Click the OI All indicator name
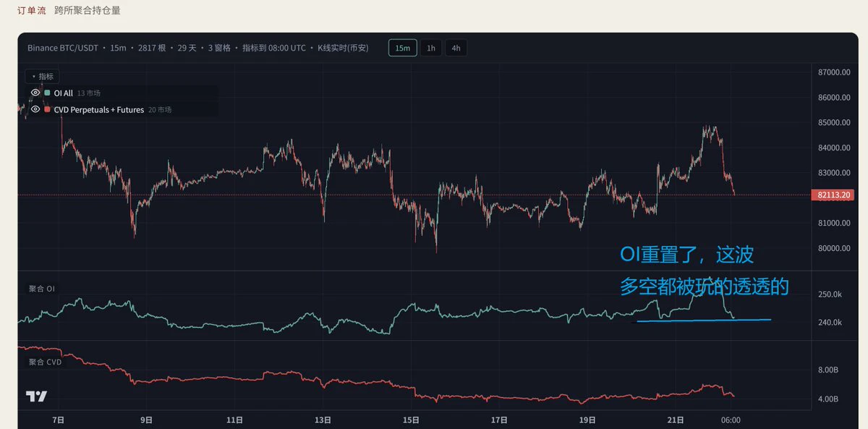 (64, 93)
